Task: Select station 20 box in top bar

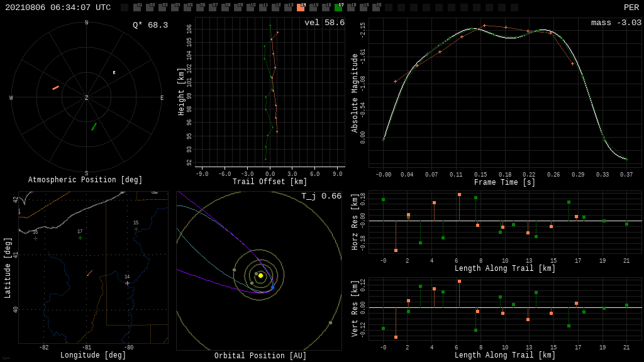Action: pyautogui.click(x=376, y=8)
